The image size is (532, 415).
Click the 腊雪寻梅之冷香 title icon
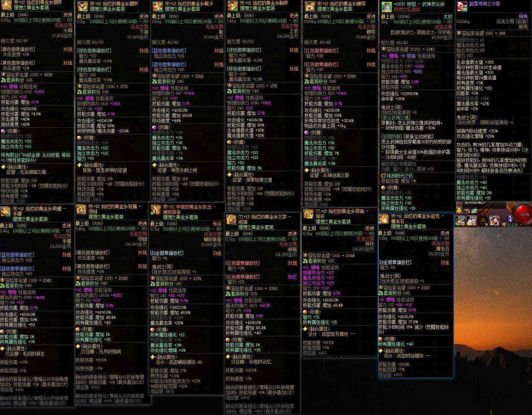click(x=462, y=7)
